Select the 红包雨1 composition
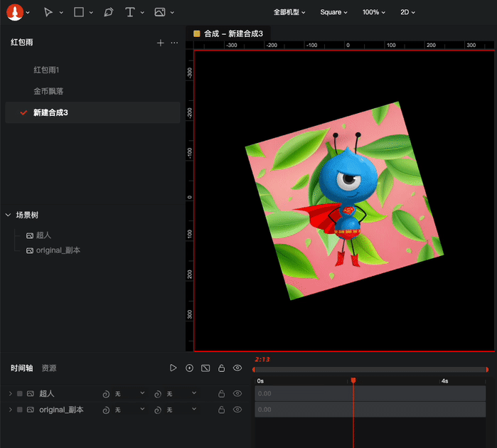Viewport: 497px width, 448px height. tap(47, 70)
